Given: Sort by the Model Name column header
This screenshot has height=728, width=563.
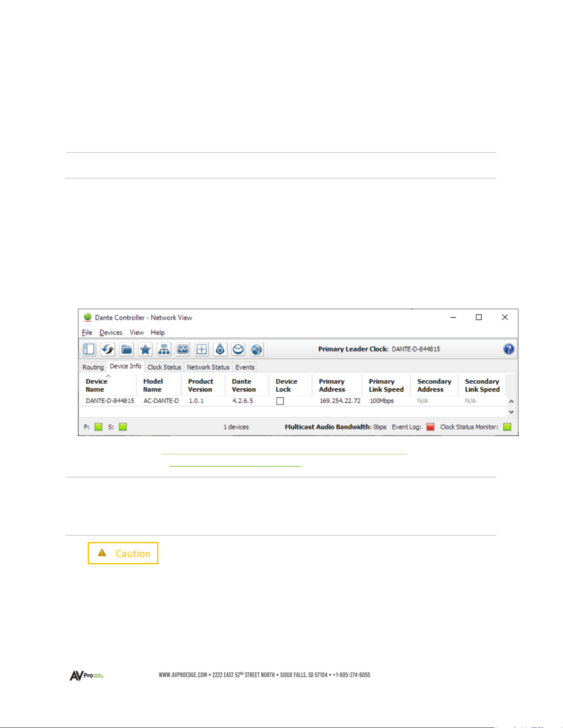Looking at the screenshot, I should (159, 385).
